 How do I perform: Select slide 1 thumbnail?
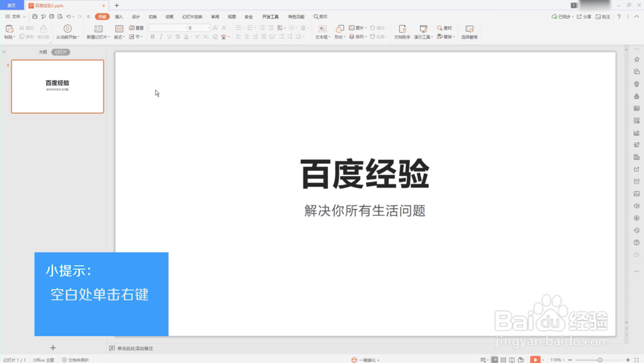tap(57, 86)
